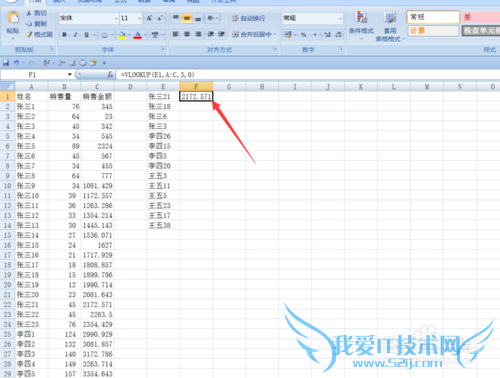Toggle Wrap Text (自动换行)
The height and width of the screenshot is (378, 500).
(x=249, y=18)
